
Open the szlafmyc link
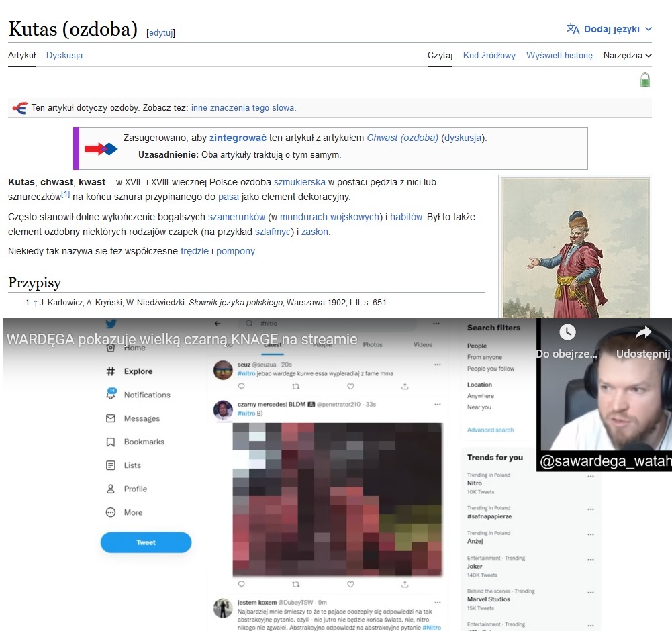point(273,232)
